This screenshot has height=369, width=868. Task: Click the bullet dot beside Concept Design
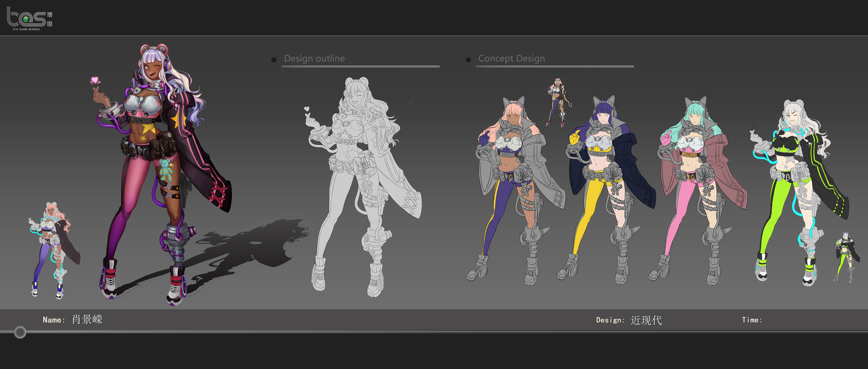click(468, 60)
